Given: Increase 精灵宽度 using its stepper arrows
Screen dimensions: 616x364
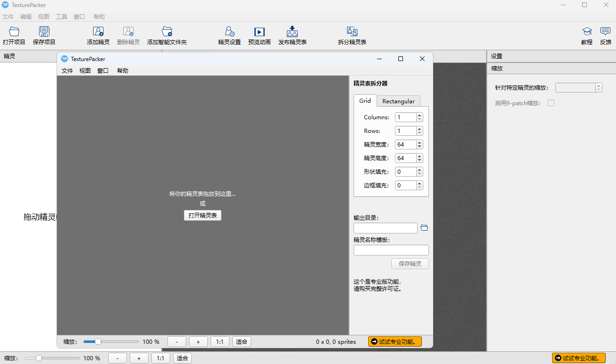Looking at the screenshot, I should tap(419, 142).
